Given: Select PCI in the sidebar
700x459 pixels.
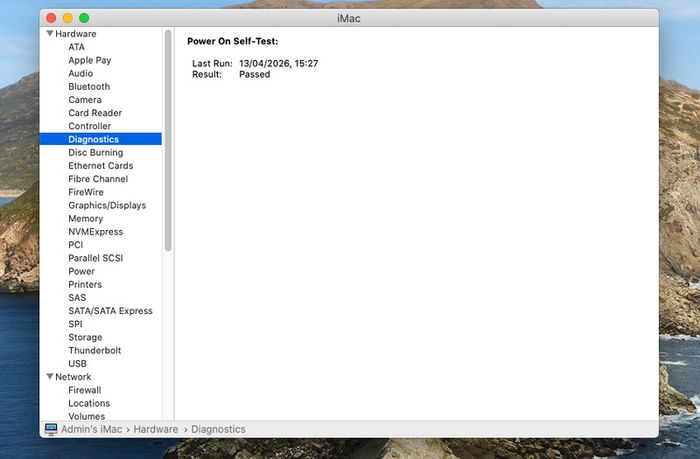Looking at the screenshot, I should click(75, 245).
